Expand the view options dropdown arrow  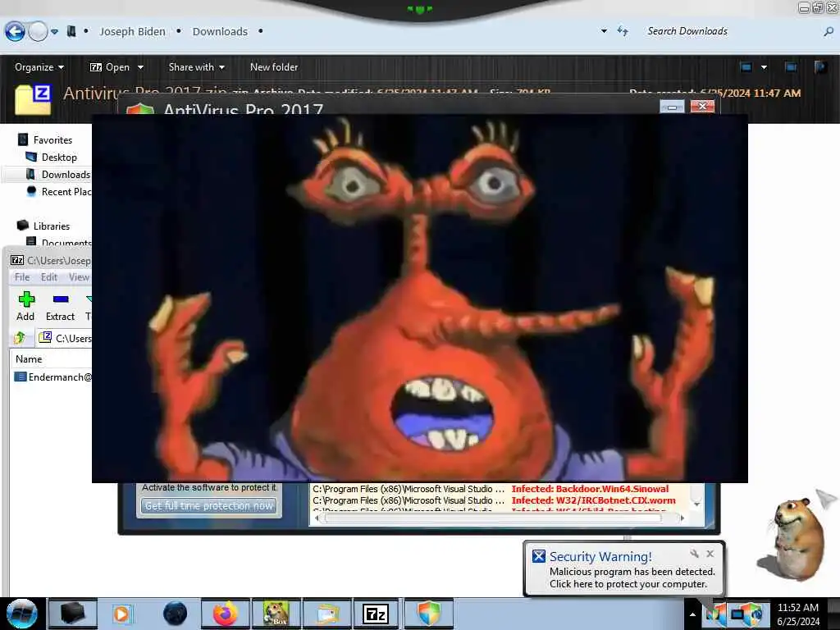[764, 67]
